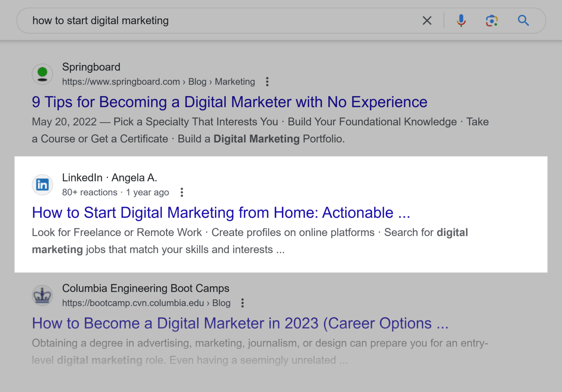Open Google Lens image search
Viewport: 562px width, 392px height.
[x=491, y=20]
